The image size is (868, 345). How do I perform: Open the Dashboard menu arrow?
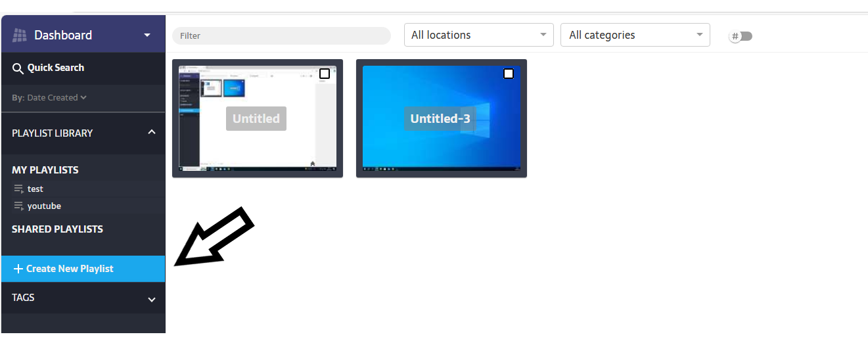click(x=147, y=35)
